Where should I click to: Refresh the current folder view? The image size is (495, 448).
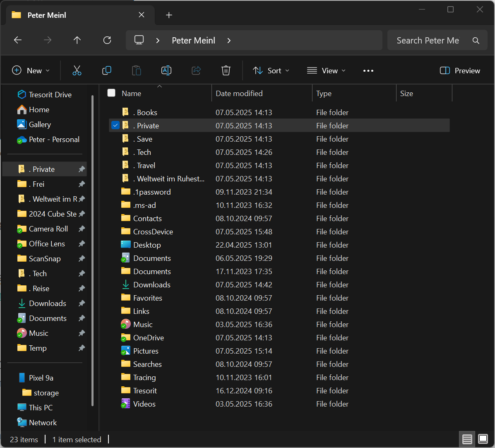[x=107, y=40]
